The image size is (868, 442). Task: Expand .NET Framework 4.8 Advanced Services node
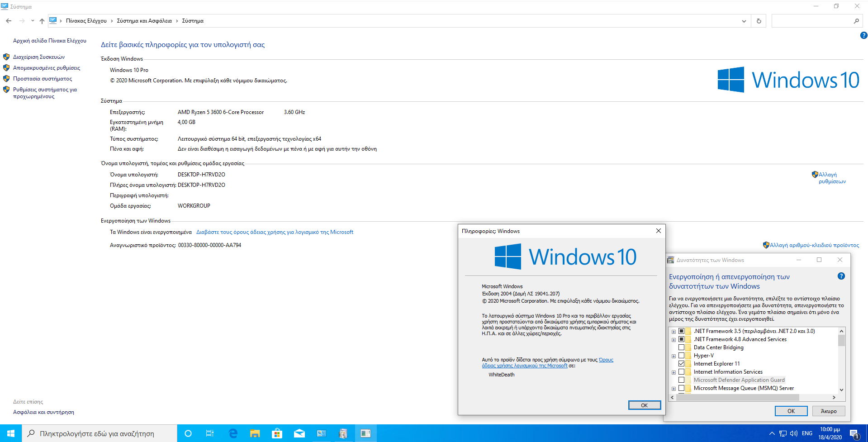674,340
